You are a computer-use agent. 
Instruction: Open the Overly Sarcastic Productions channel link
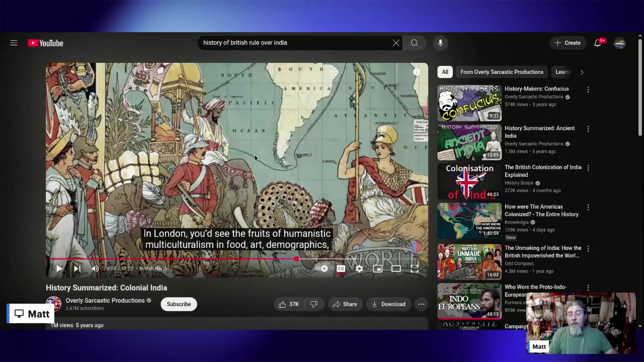coord(105,300)
